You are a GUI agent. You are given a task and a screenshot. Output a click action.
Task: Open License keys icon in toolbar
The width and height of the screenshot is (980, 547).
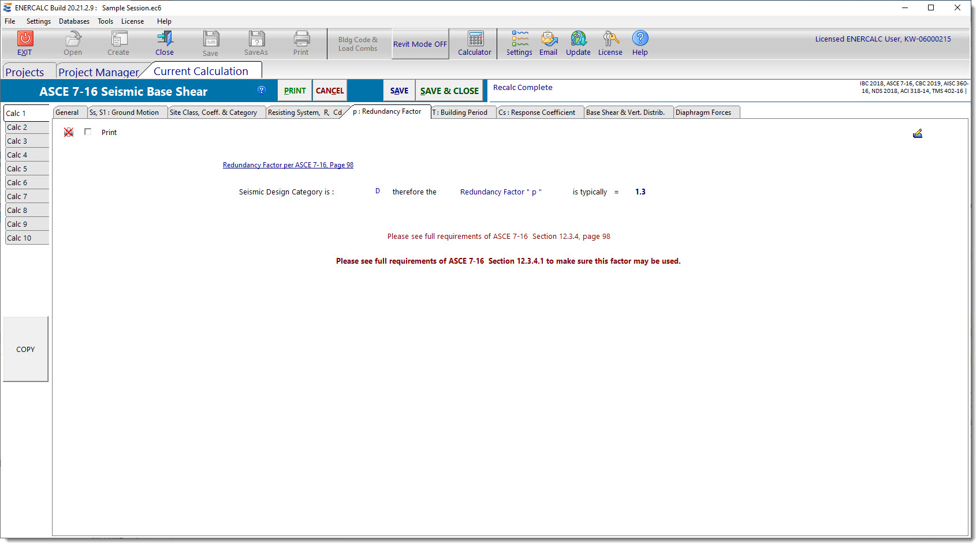610,39
